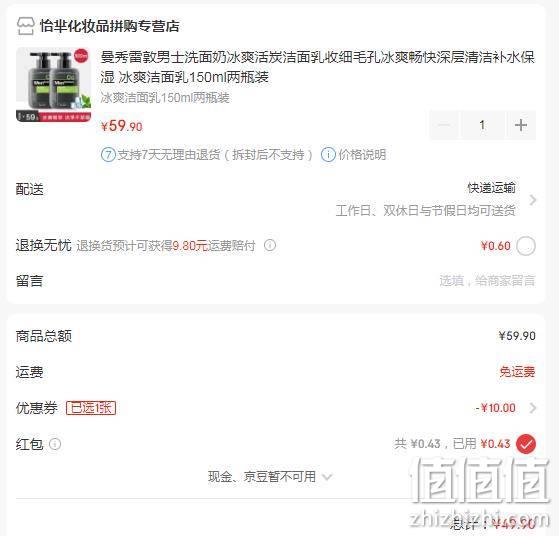Image resolution: width=559 pixels, height=536 pixels.
Task: Open info icon next to 退换无忧 description
Action: tap(270, 245)
